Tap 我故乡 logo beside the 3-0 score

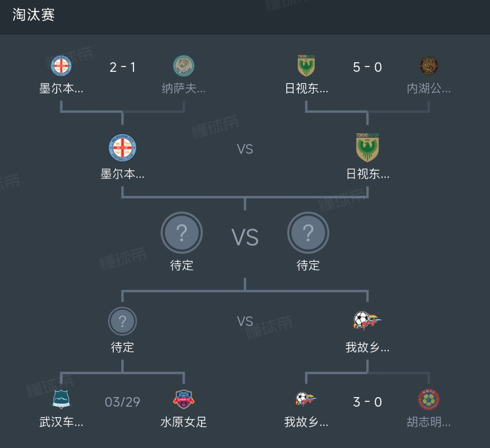click(306, 399)
